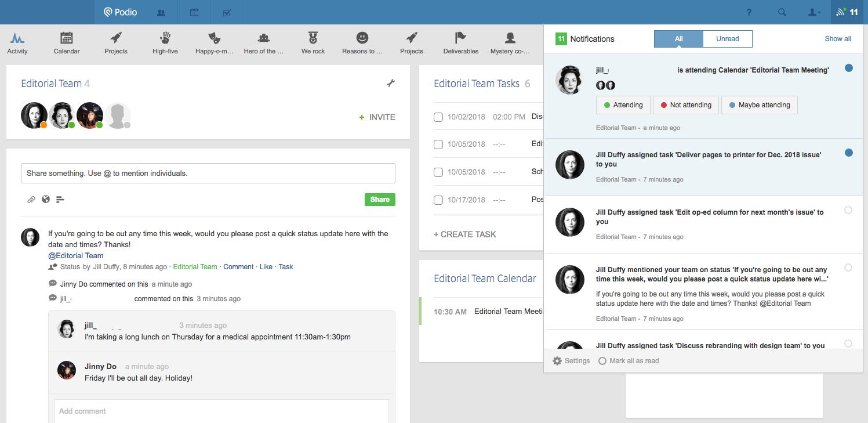This screenshot has height=423, width=868.
Task: Switch to the Unread notifications tab
Action: [x=727, y=39]
